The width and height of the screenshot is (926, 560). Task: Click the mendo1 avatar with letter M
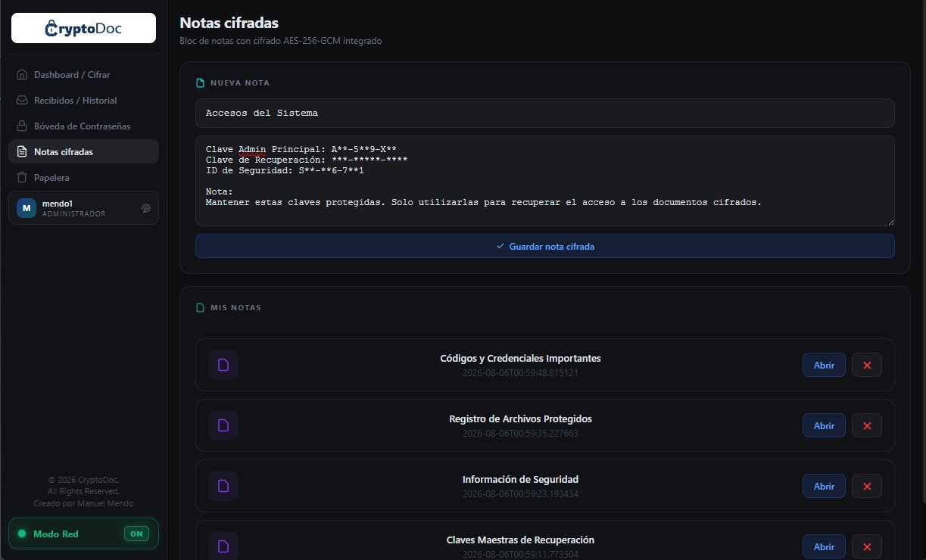27,208
